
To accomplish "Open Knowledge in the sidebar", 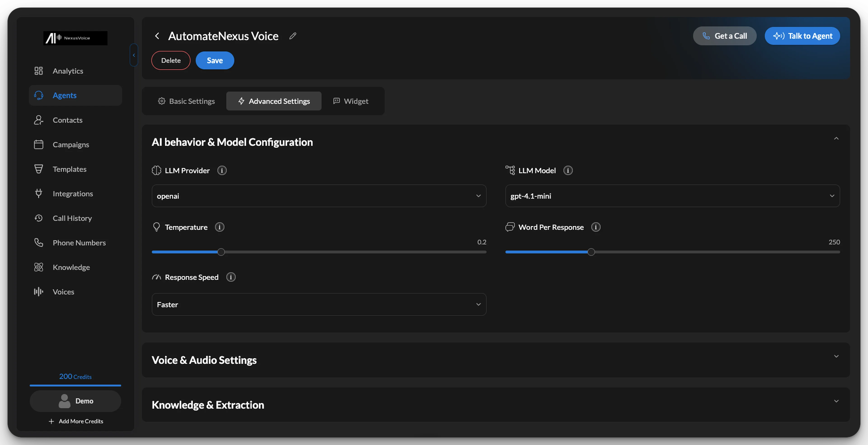I will tap(75, 267).
